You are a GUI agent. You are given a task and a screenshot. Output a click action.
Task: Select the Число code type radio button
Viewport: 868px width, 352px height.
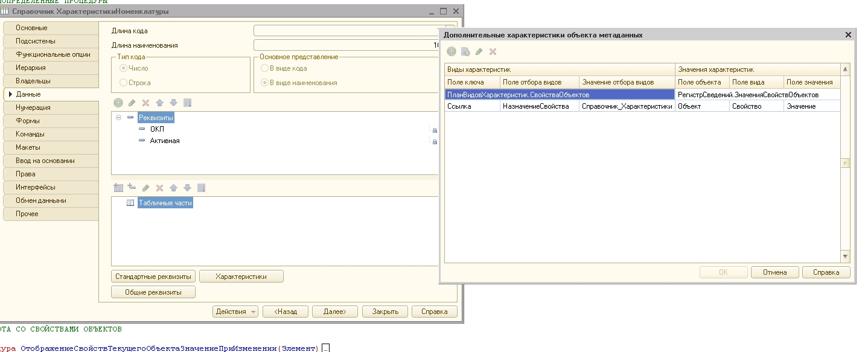(124, 68)
